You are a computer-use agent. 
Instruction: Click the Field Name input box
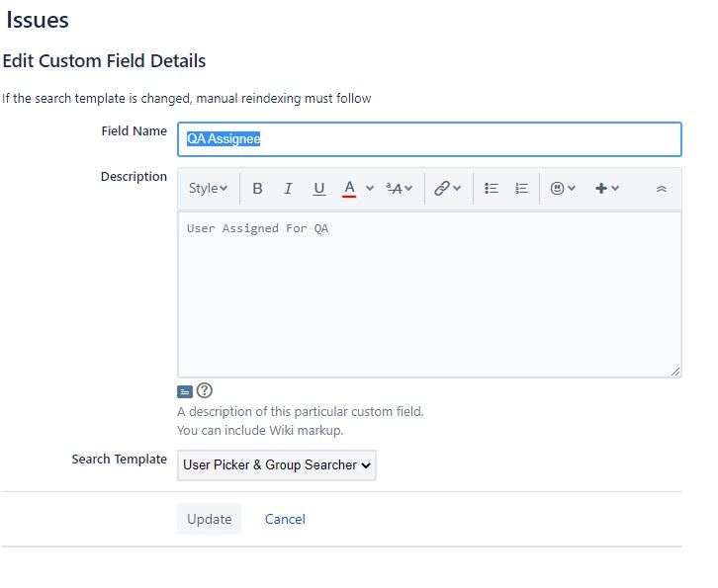pos(429,139)
